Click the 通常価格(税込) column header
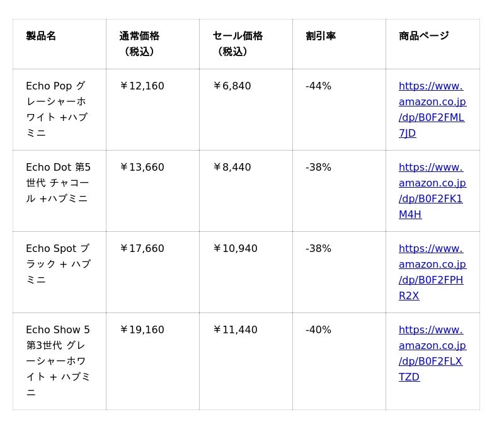Viewport: 504px width, 429px height. 139,43
